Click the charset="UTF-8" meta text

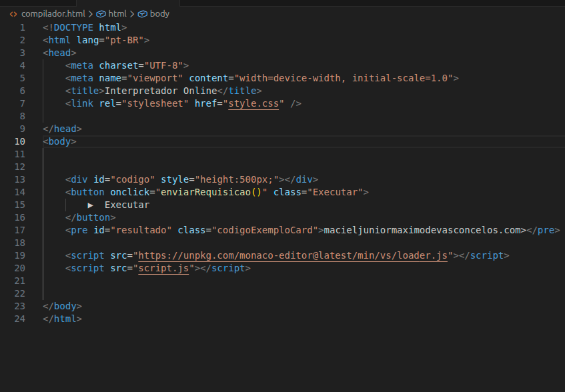tap(141, 65)
